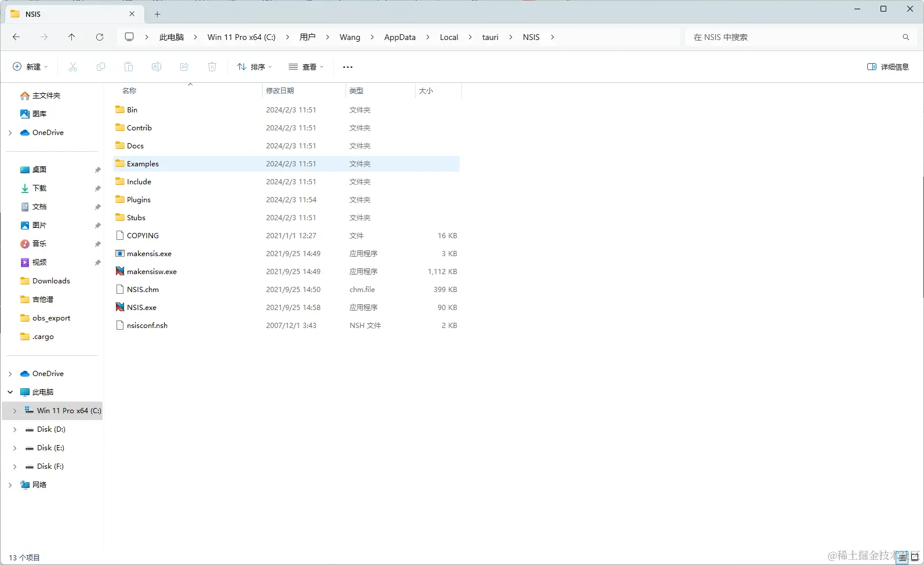This screenshot has width=924, height=565.
Task: Click the Paste clipboard icon
Action: 129,67
